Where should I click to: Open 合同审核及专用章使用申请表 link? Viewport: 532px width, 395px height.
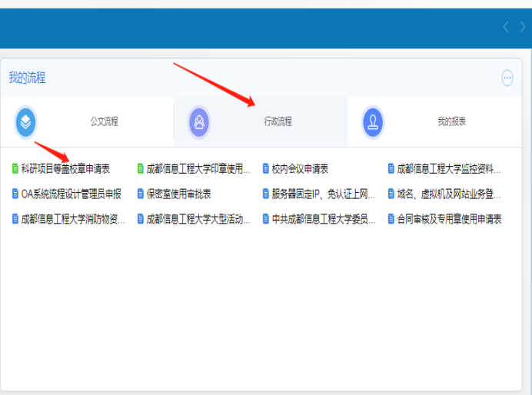click(449, 219)
